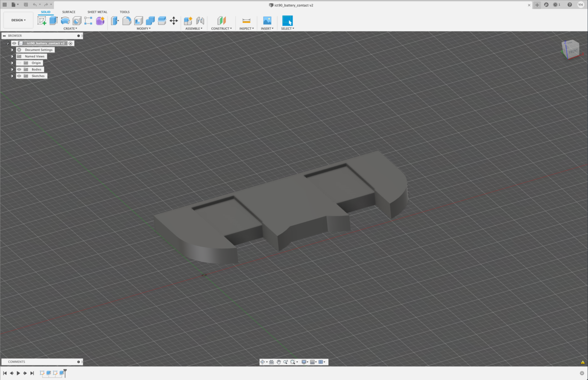Select the Rectangular Pattern tool
The height and width of the screenshot is (380, 588).
[88, 21]
